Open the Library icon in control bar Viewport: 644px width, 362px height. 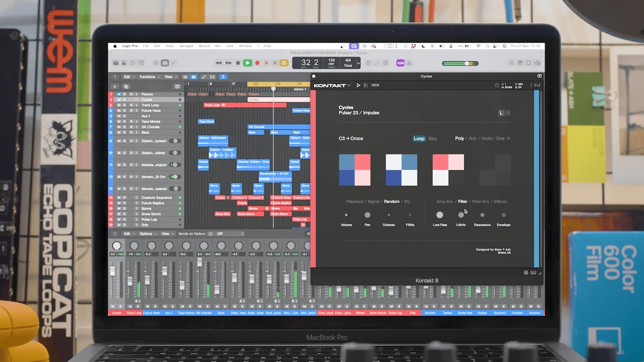click(x=116, y=63)
